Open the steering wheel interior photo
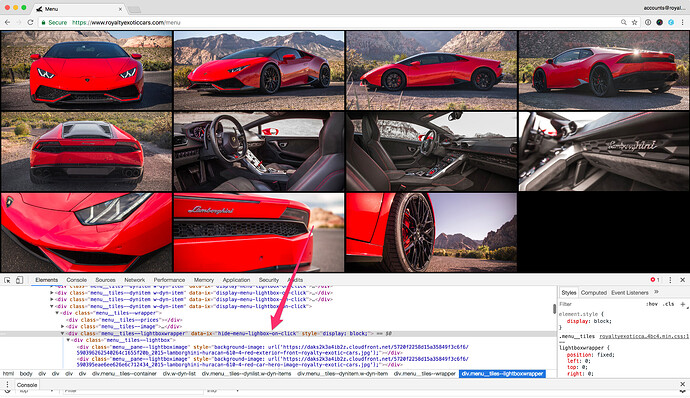 click(x=259, y=151)
